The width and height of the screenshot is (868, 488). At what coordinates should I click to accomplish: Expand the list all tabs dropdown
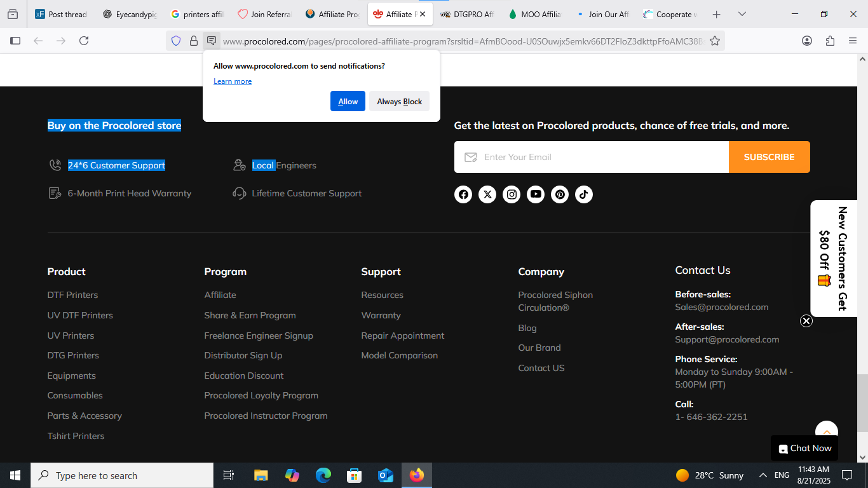[742, 14]
